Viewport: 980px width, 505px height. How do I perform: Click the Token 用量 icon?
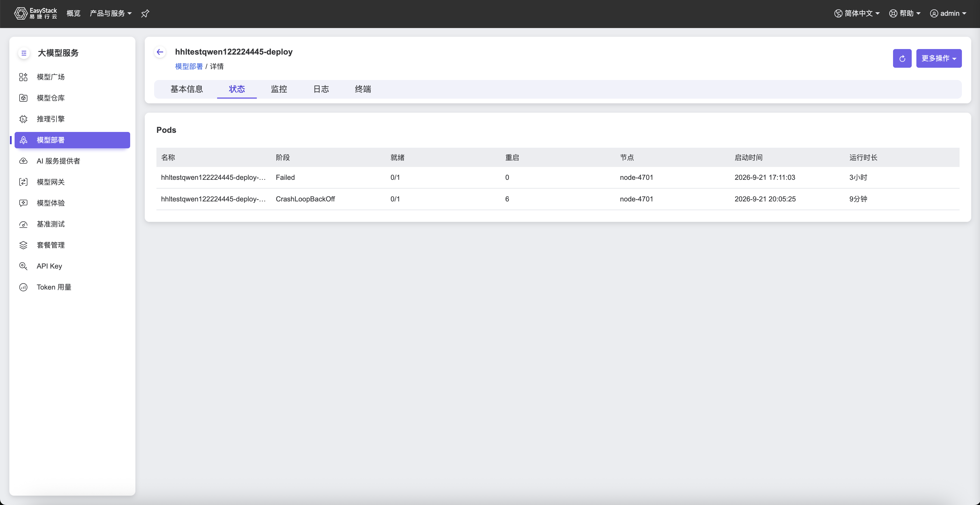coord(23,287)
